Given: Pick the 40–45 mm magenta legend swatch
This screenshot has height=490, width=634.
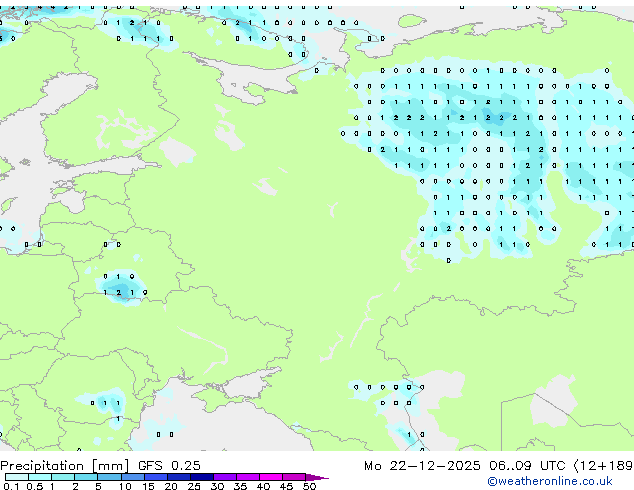Looking at the screenshot, I should tap(271, 477).
